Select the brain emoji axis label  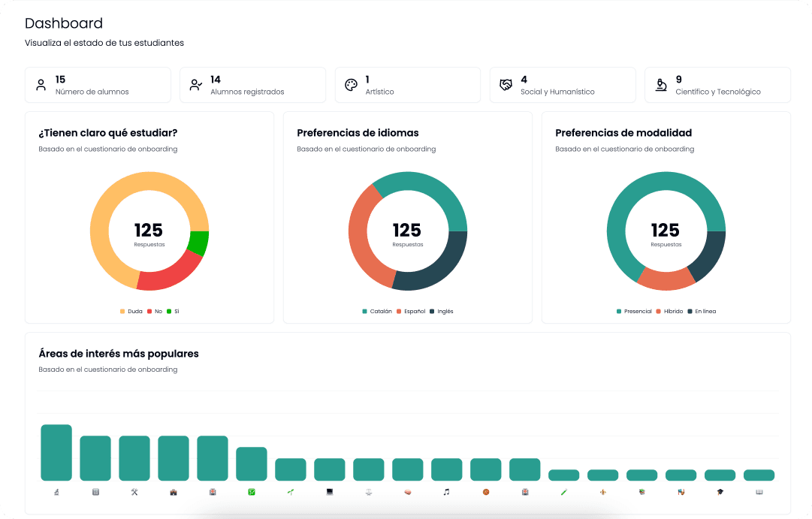[408, 492]
